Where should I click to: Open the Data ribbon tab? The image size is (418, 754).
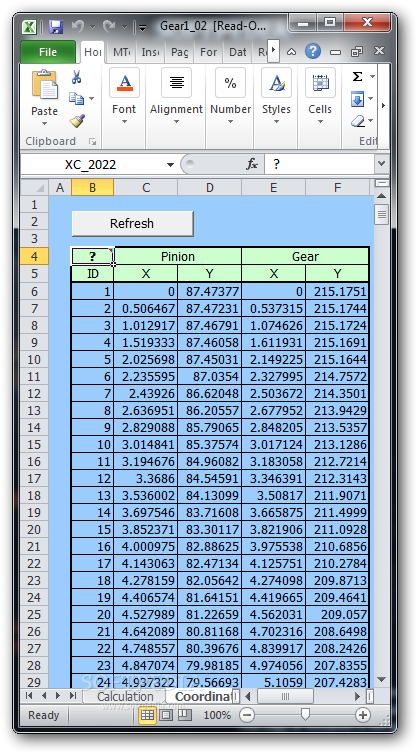(x=237, y=52)
